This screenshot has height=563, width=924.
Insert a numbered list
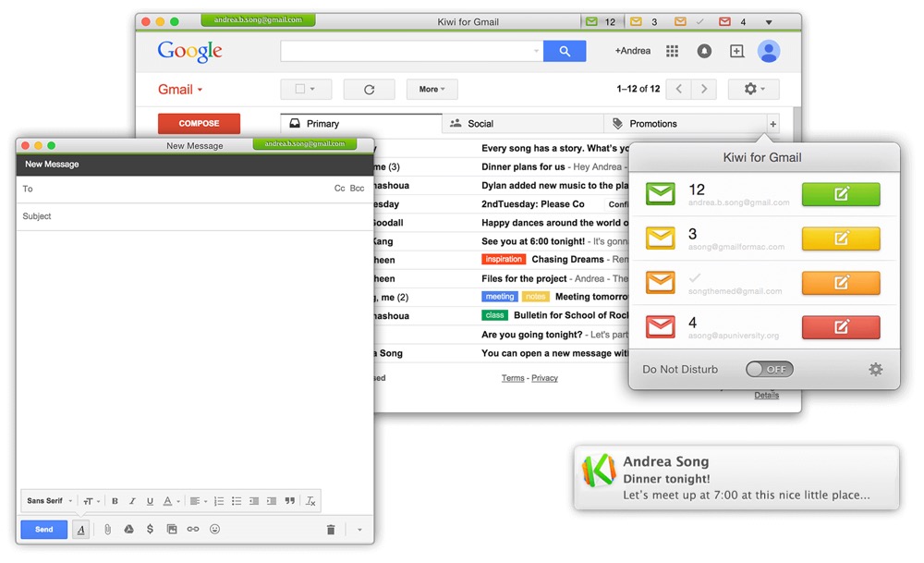click(219, 501)
